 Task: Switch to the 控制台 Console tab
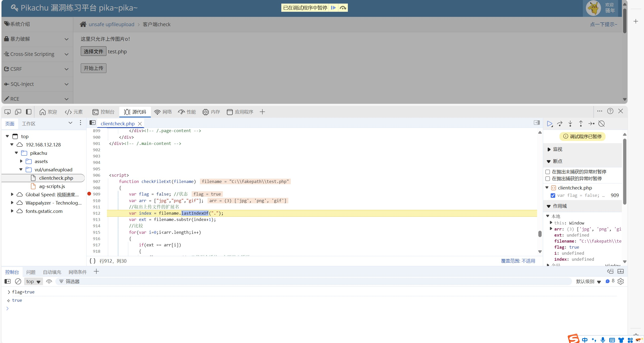click(x=103, y=112)
